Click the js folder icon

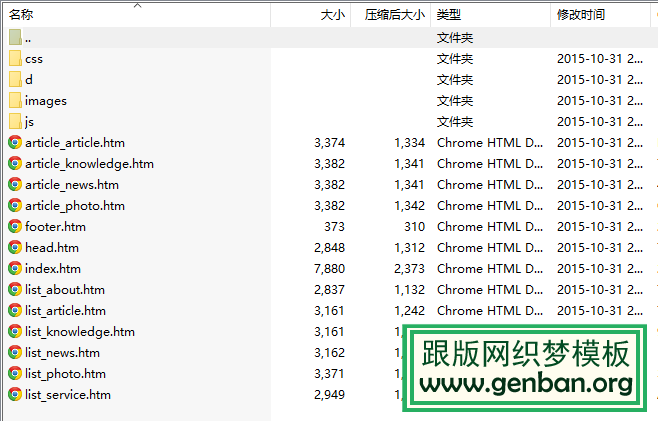click(x=15, y=121)
